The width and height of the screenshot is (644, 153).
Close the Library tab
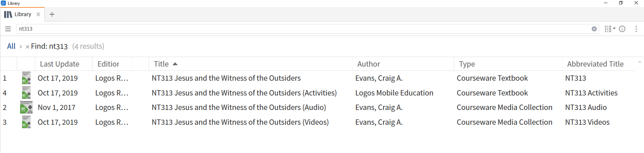point(38,14)
